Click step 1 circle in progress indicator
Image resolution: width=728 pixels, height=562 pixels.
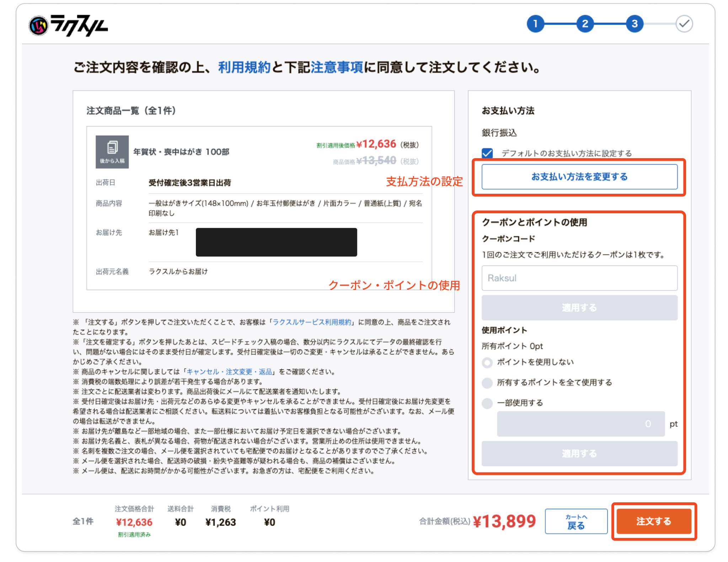[x=535, y=24]
